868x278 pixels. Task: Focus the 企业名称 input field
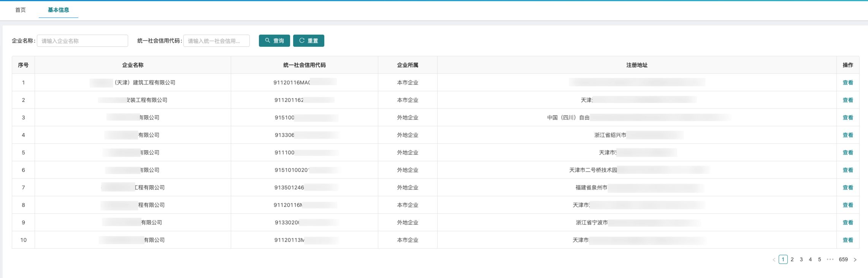82,41
